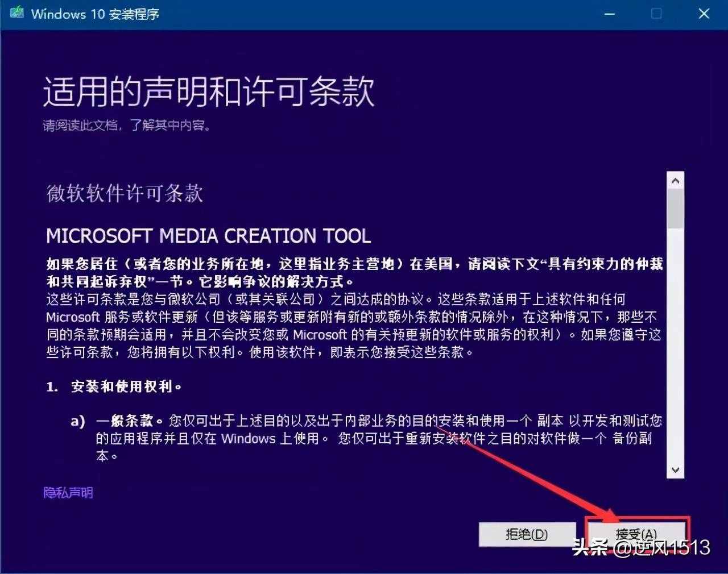Click the MICROSOFT MEDIA CREATION TOOL heading
Screen dimensions: 728x574
pos(208,235)
